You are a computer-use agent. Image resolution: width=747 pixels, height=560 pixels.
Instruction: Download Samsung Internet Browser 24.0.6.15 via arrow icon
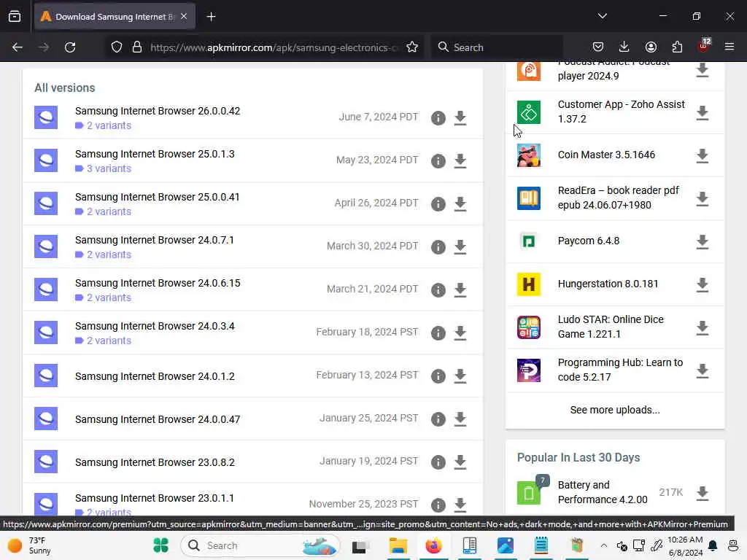pos(460,289)
